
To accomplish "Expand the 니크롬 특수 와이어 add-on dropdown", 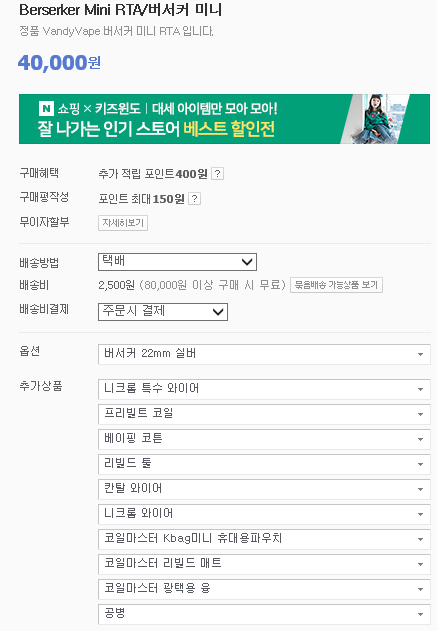I will [x=264, y=389].
